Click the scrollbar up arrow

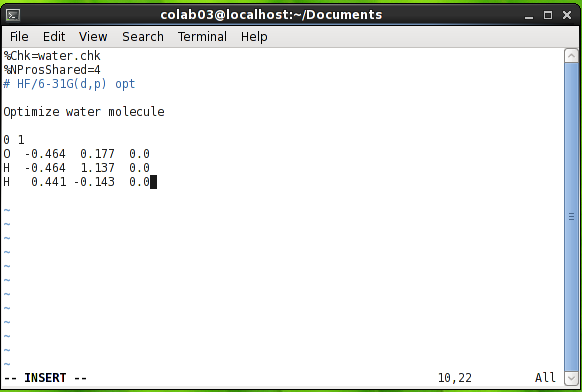tap(571, 56)
